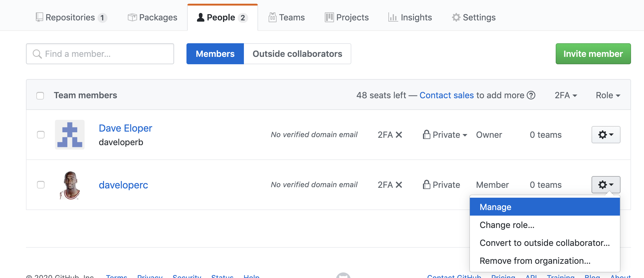
Task: Select all Team members checkbox
Action: tap(40, 95)
